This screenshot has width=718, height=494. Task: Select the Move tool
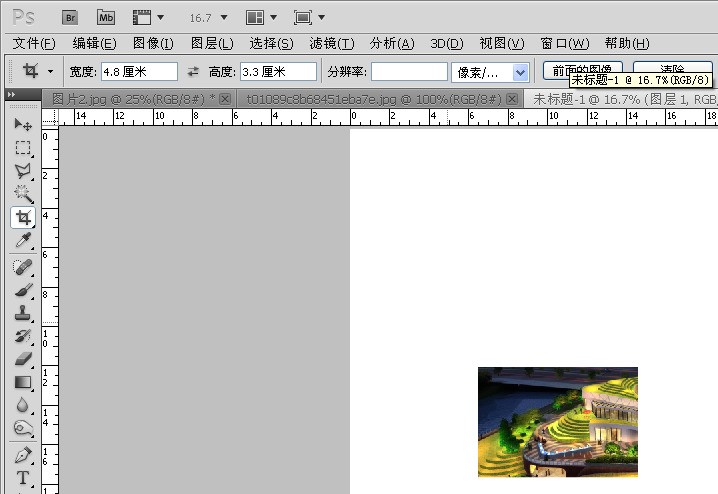click(23, 124)
